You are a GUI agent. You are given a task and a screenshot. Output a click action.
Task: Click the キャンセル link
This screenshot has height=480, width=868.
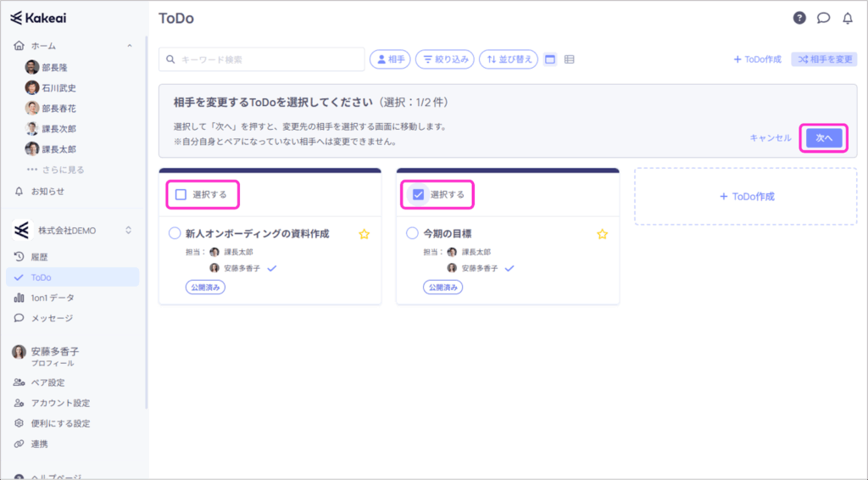(770, 137)
